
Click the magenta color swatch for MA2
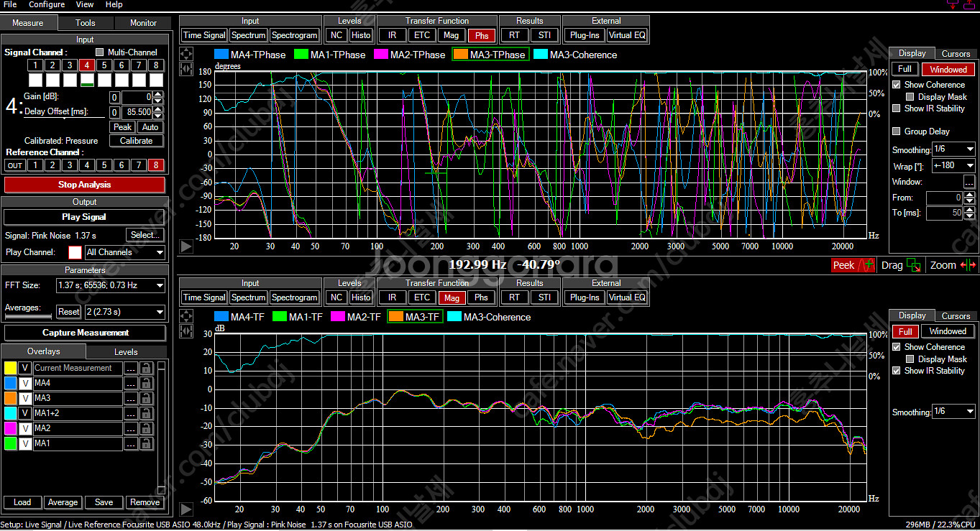(10, 428)
